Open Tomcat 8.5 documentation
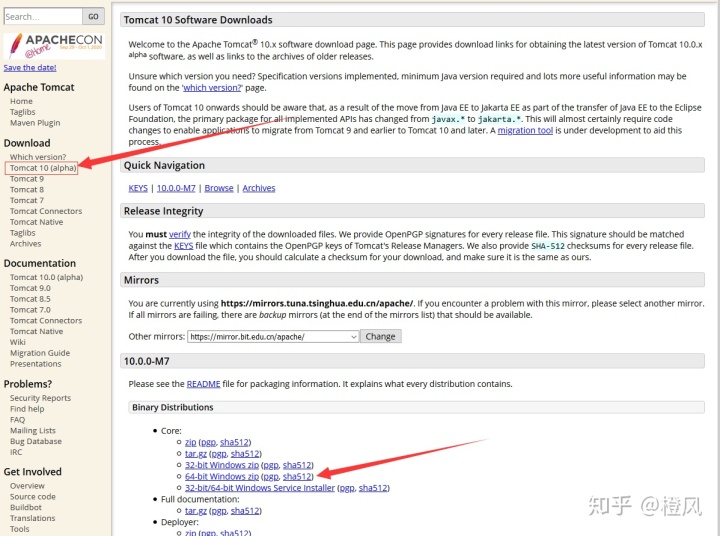720x536 pixels. tap(30, 299)
